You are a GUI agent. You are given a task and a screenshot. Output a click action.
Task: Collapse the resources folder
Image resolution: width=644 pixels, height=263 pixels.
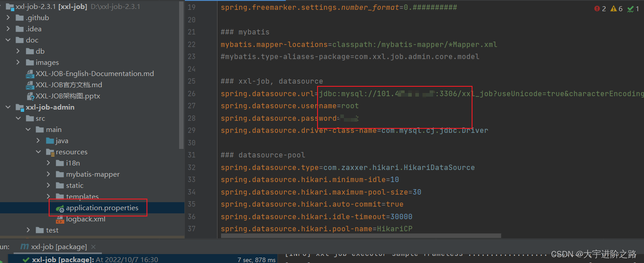tap(38, 152)
